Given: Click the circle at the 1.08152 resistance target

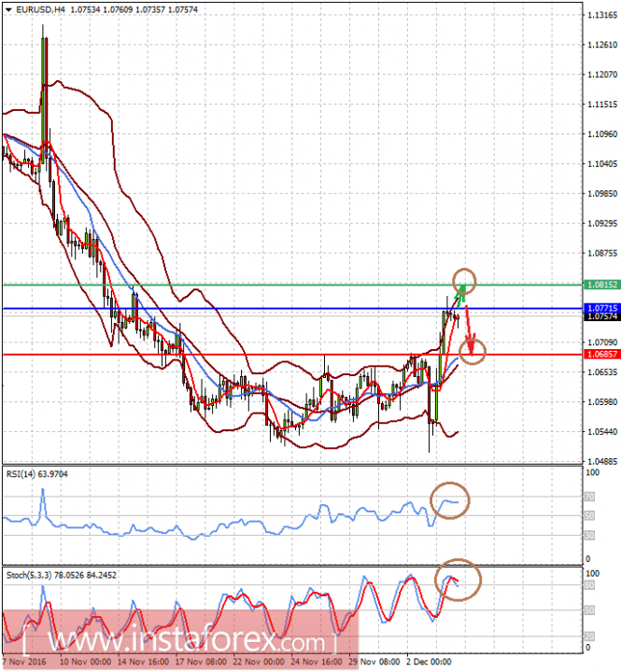Looking at the screenshot, I should point(464,279).
